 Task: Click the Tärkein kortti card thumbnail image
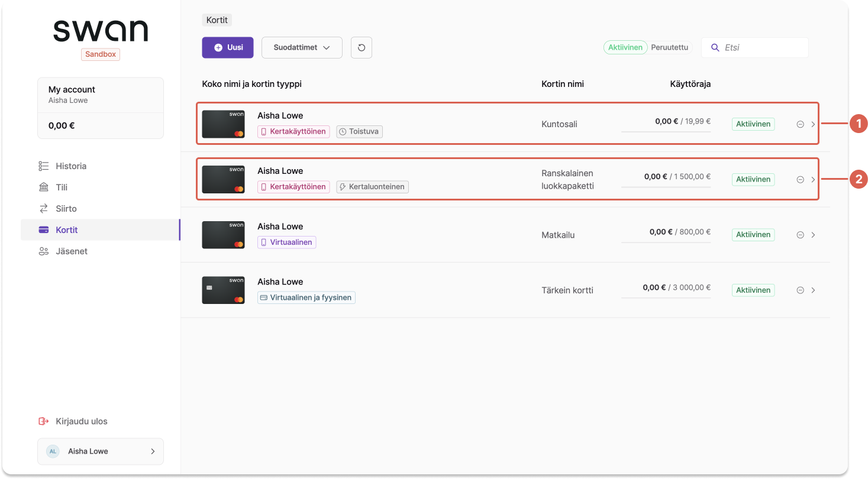point(224,290)
